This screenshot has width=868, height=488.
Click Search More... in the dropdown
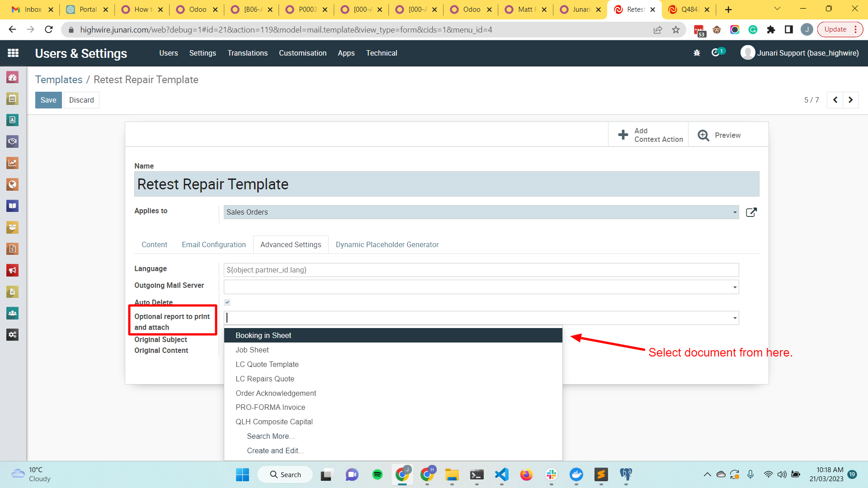click(270, 436)
